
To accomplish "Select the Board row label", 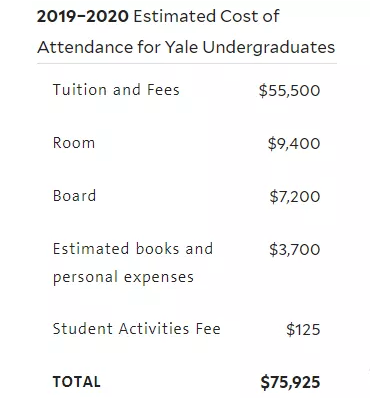I will click(74, 196).
